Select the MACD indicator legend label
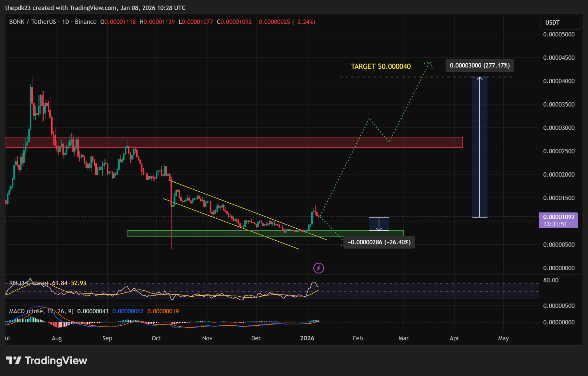This screenshot has height=376, width=588. pyautogui.click(x=41, y=311)
